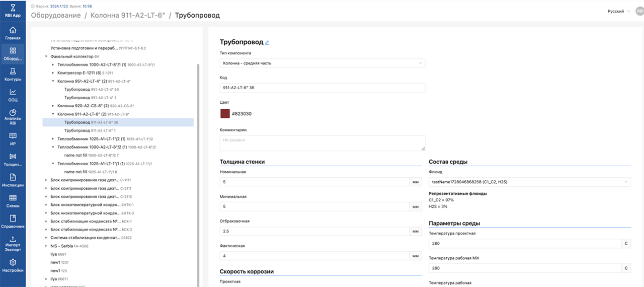Click the #823030 color swatch

225,113
